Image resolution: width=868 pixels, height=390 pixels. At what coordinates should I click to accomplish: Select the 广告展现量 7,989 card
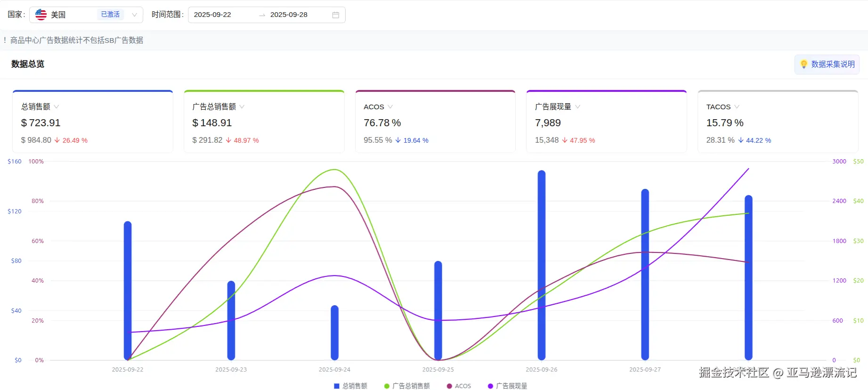(607, 122)
